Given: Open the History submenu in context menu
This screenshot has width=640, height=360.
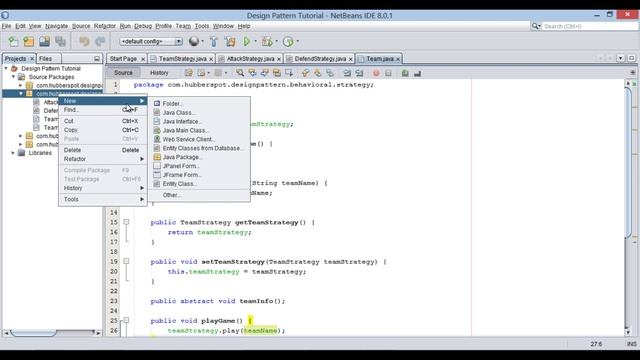Looking at the screenshot, I should [x=103, y=188].
